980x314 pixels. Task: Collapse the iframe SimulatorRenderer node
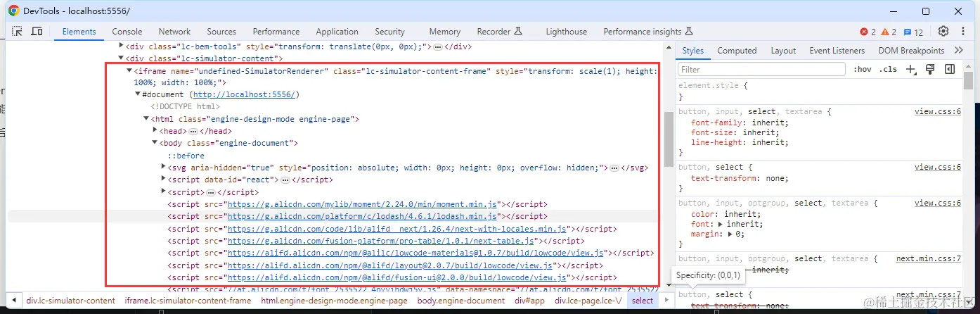[129, 71]
